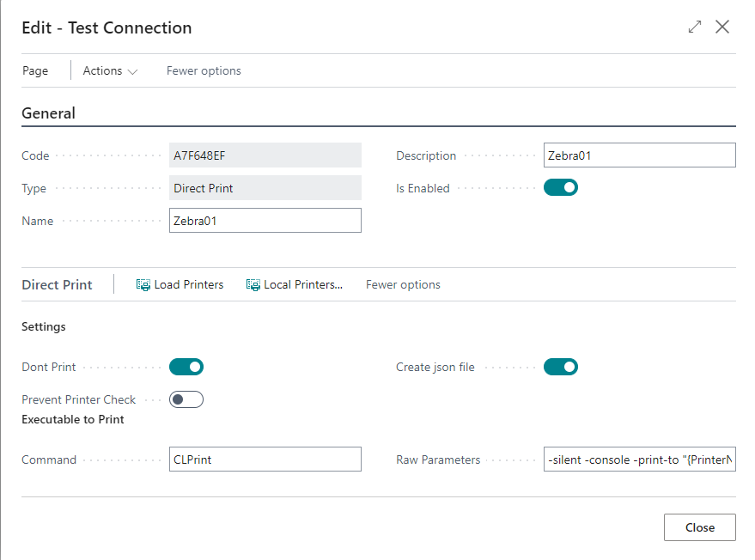Expand dialog to full screen icon
The height and width of the screenshot is (560, 755).
point(695,27)
